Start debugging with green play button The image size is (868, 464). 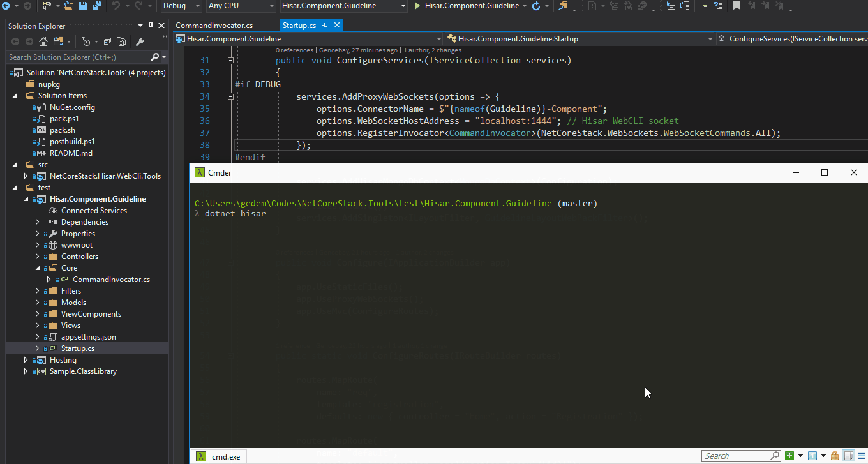417,6
